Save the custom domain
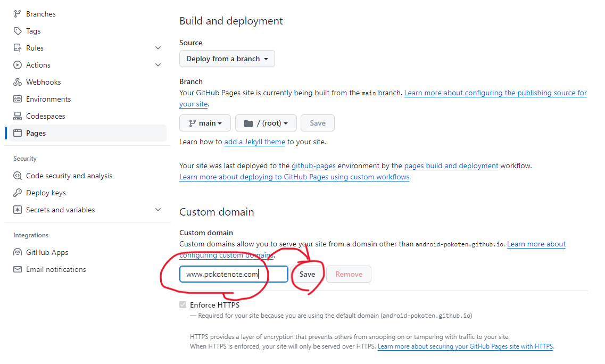605x364 pixels. pos(307,274)
